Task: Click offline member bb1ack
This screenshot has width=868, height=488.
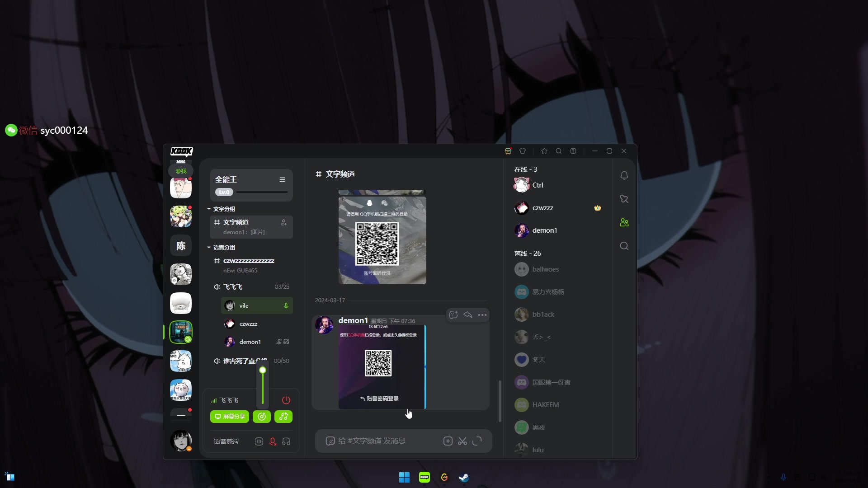Action: 558,314
